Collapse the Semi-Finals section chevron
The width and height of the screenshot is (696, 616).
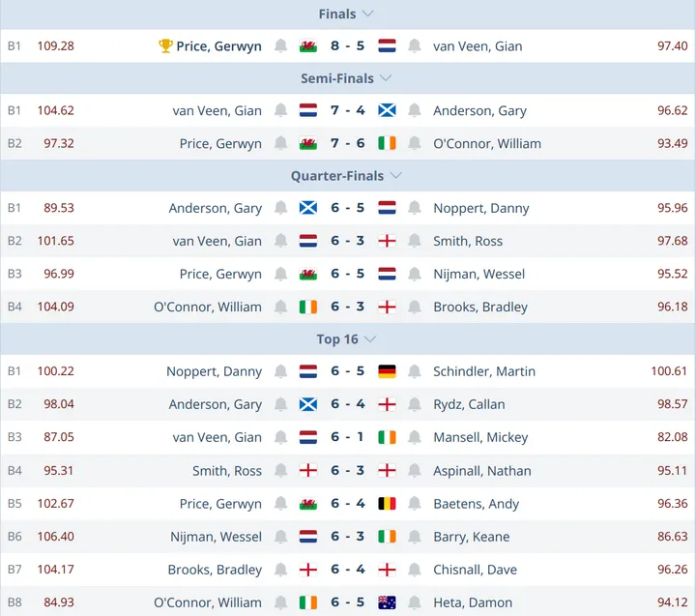coord(387,78)
